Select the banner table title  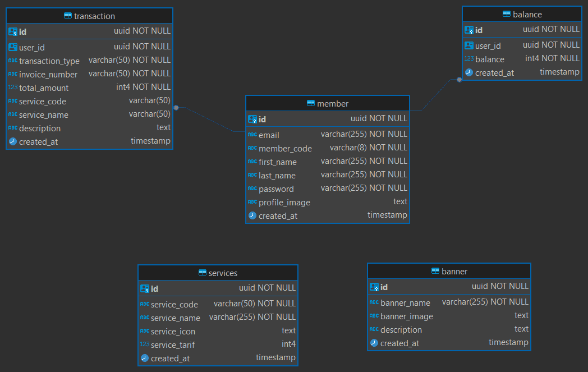454,272
